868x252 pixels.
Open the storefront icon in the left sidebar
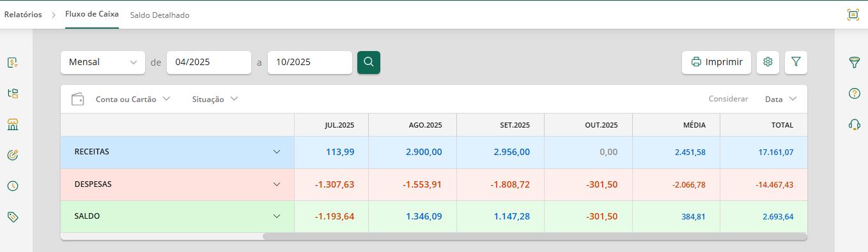[12, 124]
